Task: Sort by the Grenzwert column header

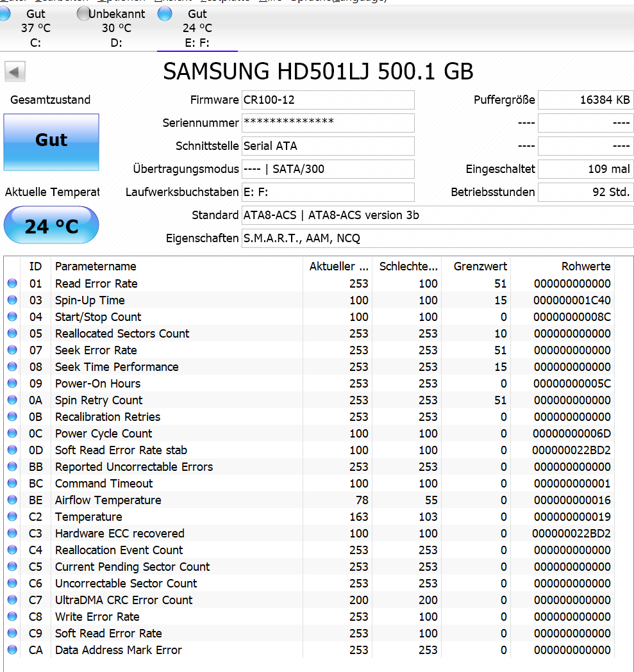Action: 476,266
